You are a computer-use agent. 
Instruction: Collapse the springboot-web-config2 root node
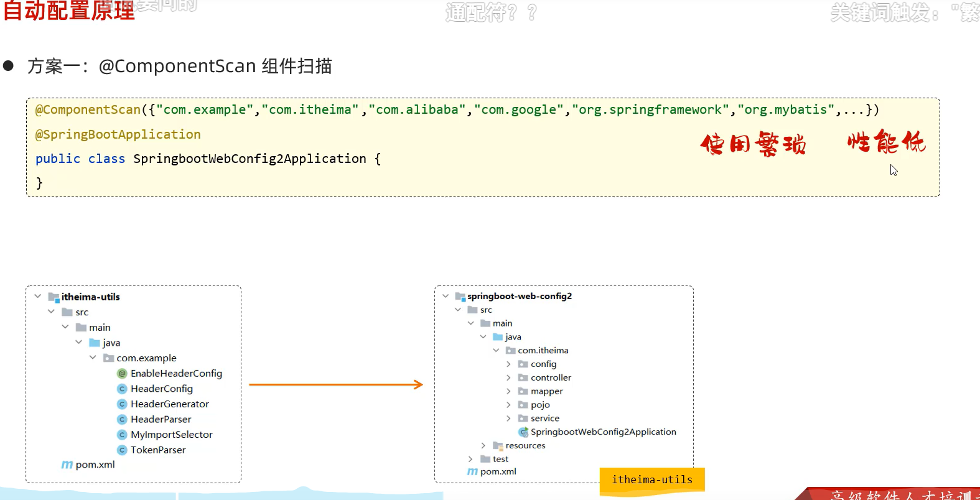click(x=446, y=296)
